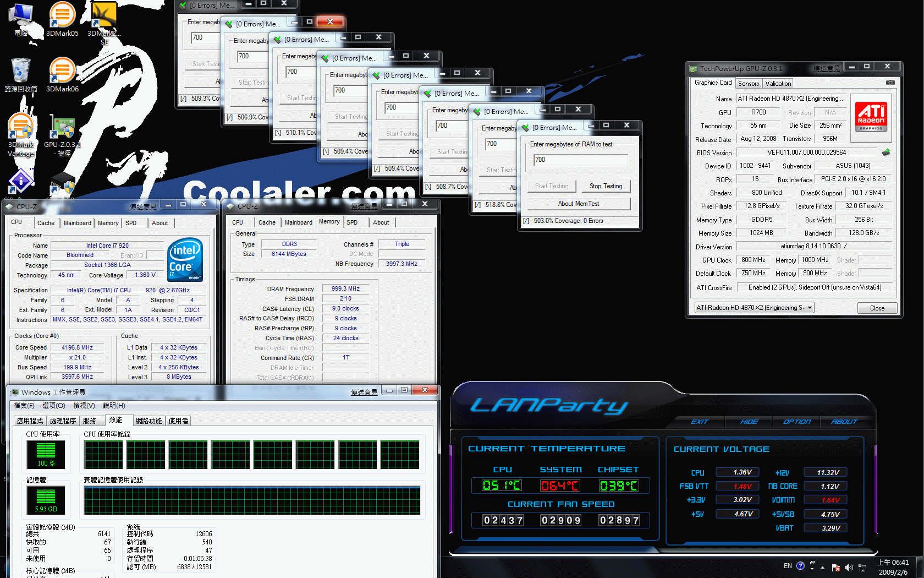Open the GPU-Z graphics card selector dropdown
924x578 pixels.
754,308
